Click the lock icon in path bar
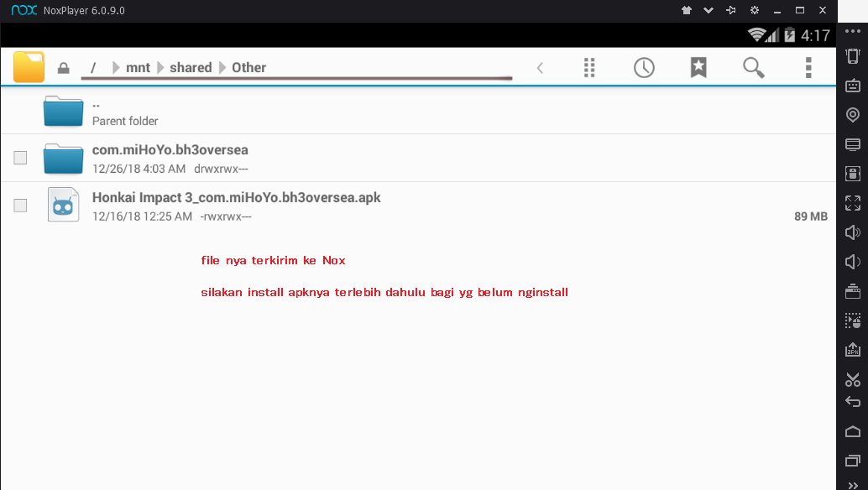Image resolution: width=868 pixels, height=490 pixels. (x=64, y=68)
